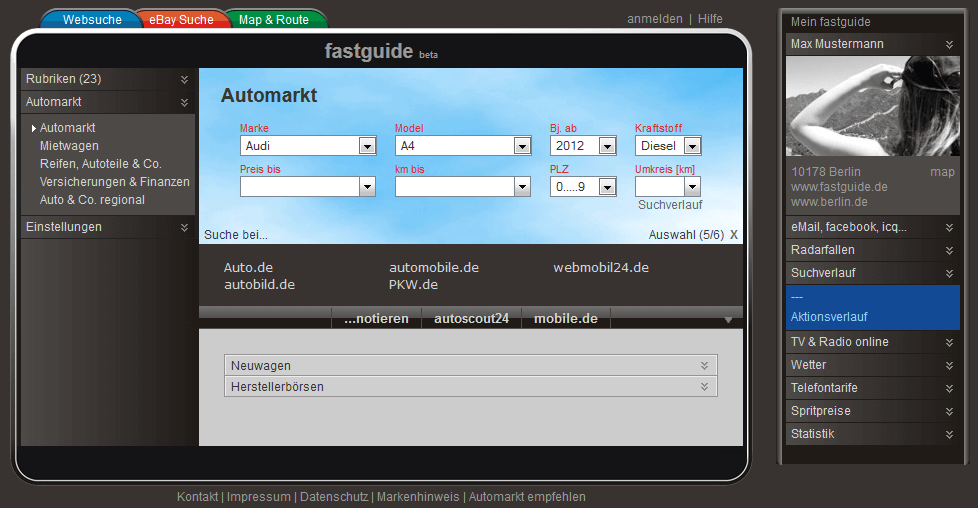Search at Auto.de
The width and height of the screenshot is (978, 508).
click(x=248, y=268)
